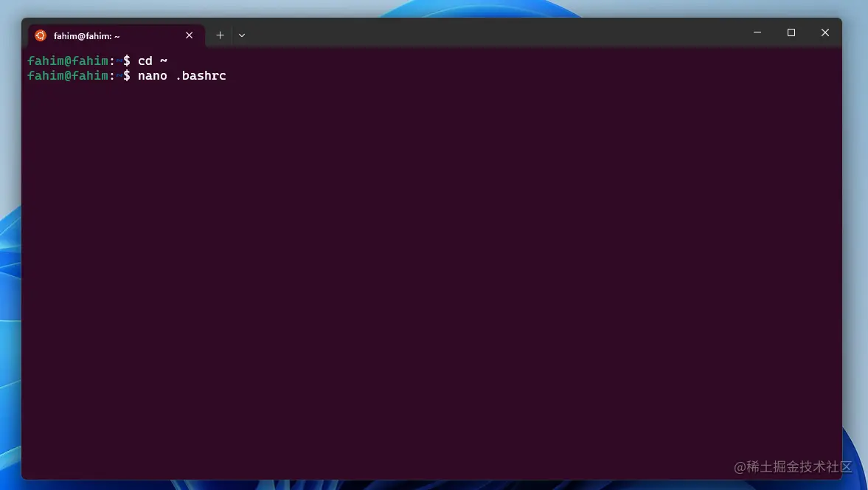Maximize the Windows Terminal window
The height and width of the screenshot is (490, 868).
(x=791, y=32)
